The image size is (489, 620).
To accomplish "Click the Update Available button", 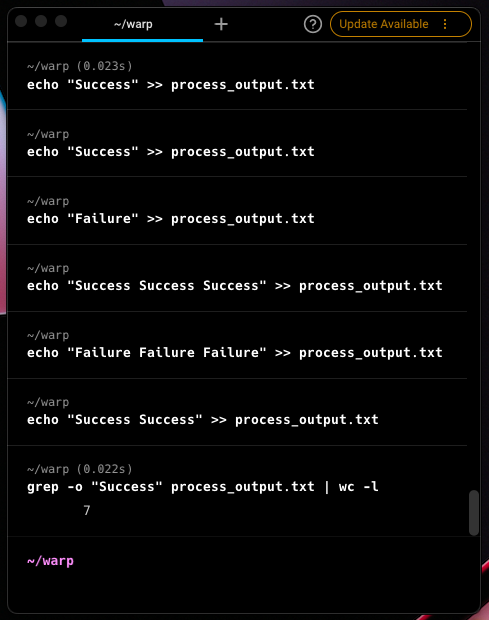I will point(400,24).
